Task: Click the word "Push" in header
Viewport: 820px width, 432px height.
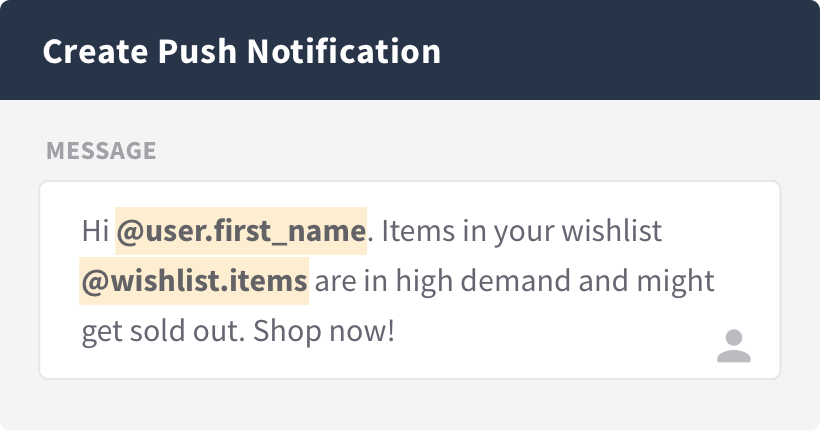Action: (197, 51)
